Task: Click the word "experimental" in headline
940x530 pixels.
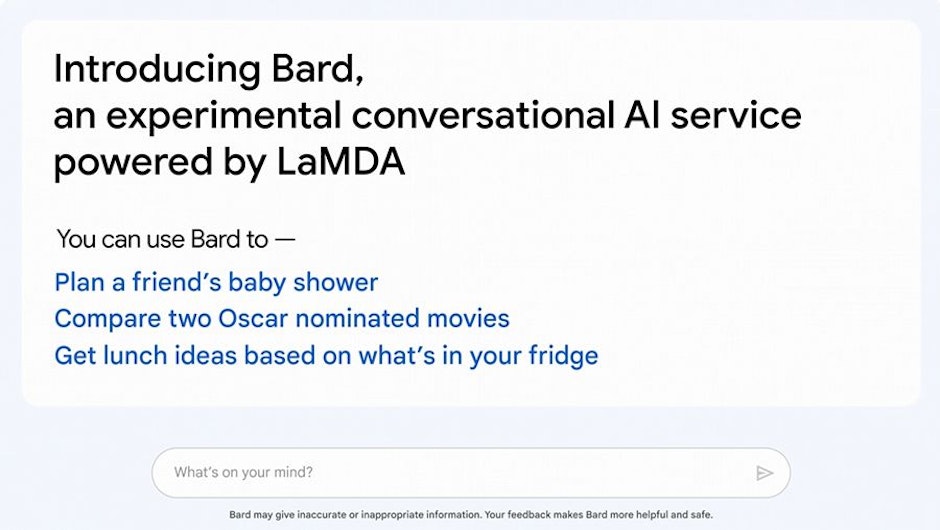Action: pyautogui.click(x=224, y=117)
